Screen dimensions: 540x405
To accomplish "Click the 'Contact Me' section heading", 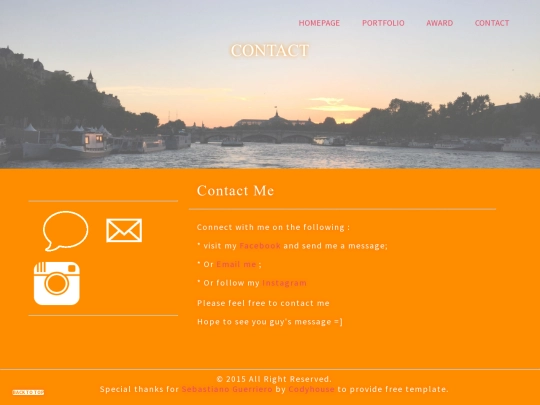I will coord(236,191).
